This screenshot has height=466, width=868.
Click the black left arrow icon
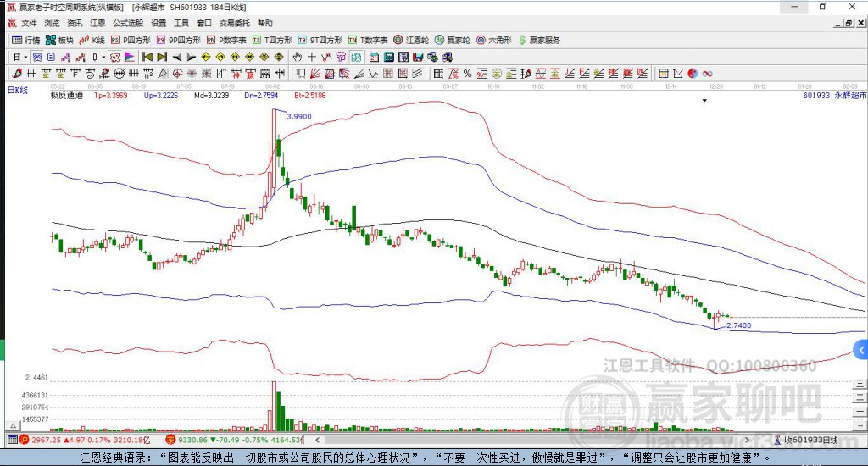(x=177, y=57)
